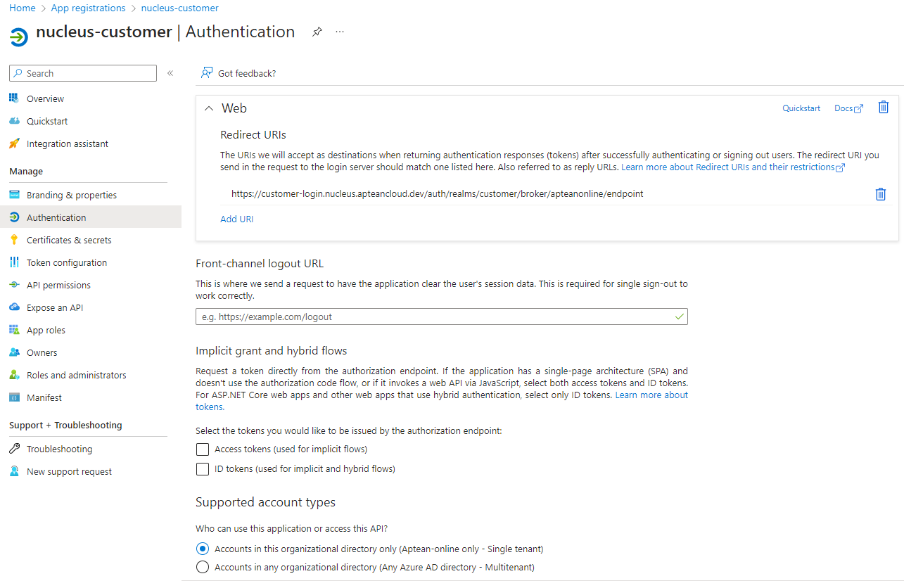
Task: Click the nucleus-customer app logo icon
Action: pos(19,37)
